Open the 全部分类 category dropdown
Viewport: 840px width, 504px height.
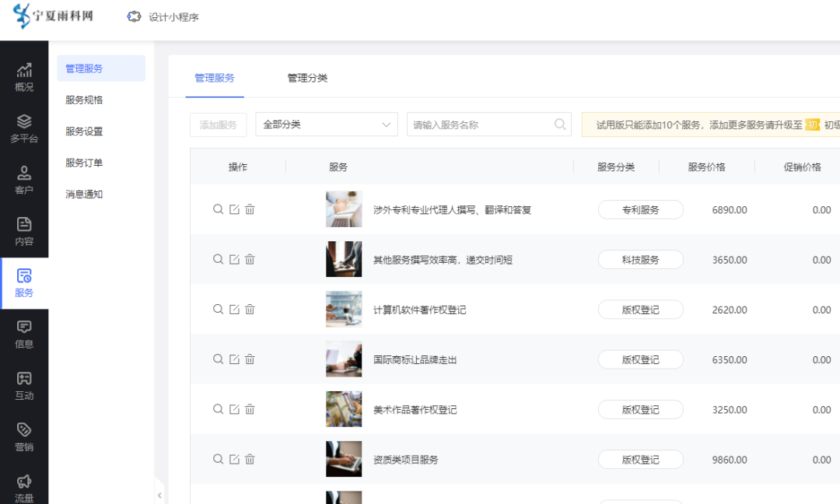point(327,124)
